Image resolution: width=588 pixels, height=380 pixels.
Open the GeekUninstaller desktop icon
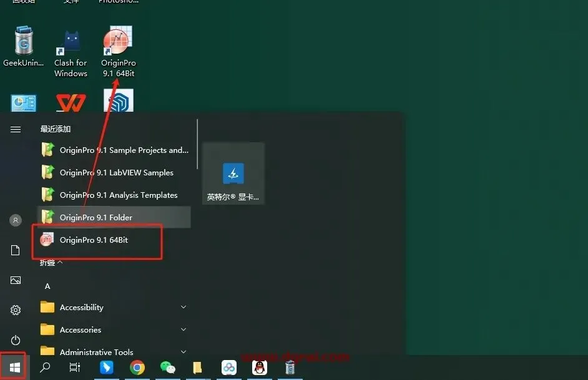coord(23,47)
